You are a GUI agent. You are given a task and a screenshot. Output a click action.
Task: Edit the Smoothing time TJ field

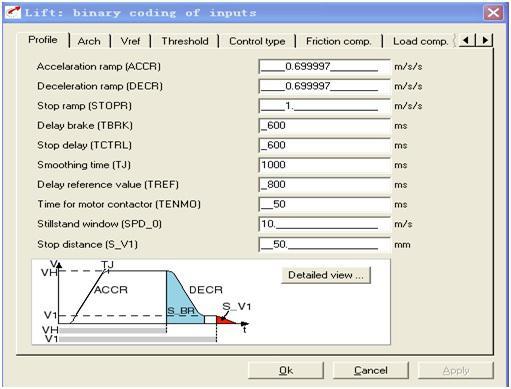(x=324, y=165)
